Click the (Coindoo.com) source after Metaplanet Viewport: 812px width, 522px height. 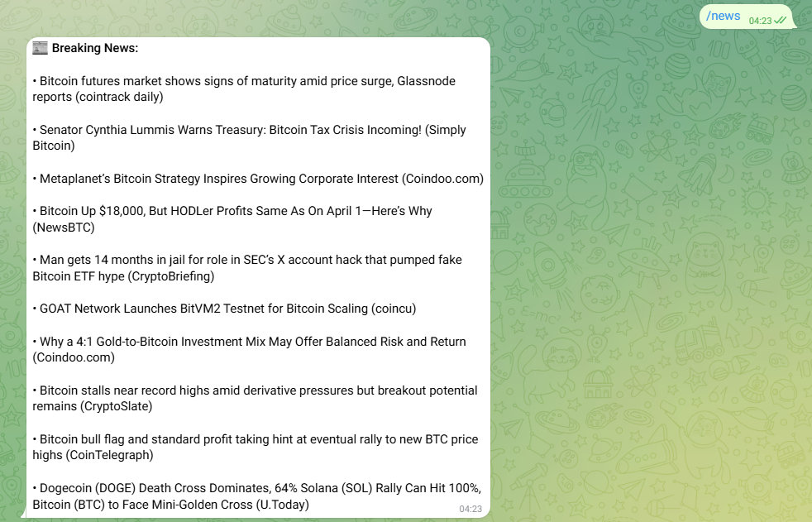point(442,179)
